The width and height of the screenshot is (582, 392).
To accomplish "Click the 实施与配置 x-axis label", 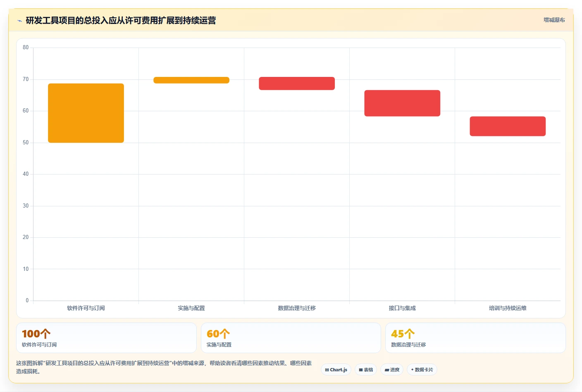I will click(x=191, y=308).
